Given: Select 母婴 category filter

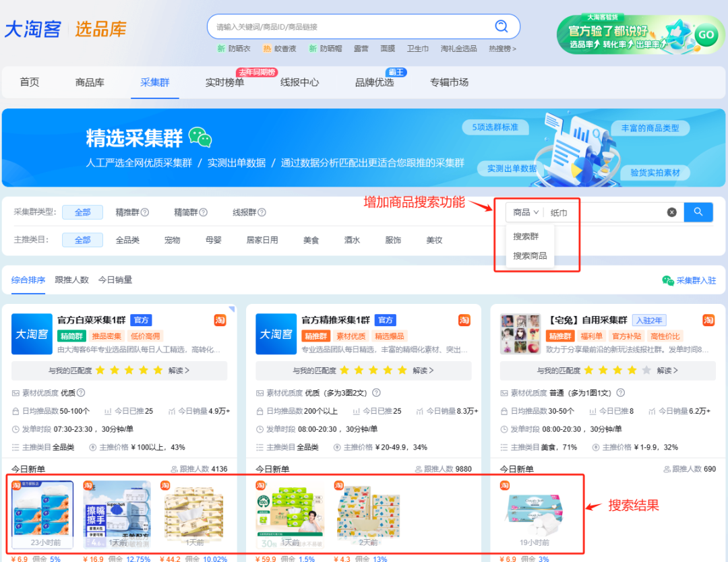Looking at the screenshot, I should pos(214,240).
